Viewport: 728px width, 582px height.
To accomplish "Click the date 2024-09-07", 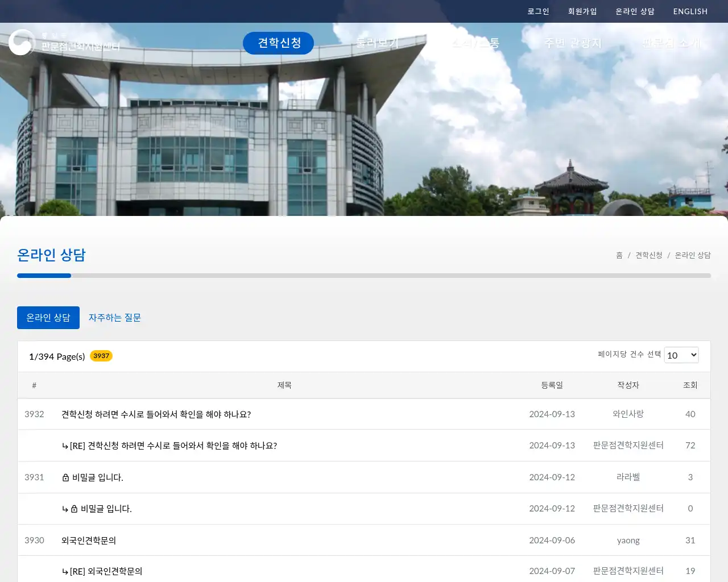I will (x=552, y=571).
